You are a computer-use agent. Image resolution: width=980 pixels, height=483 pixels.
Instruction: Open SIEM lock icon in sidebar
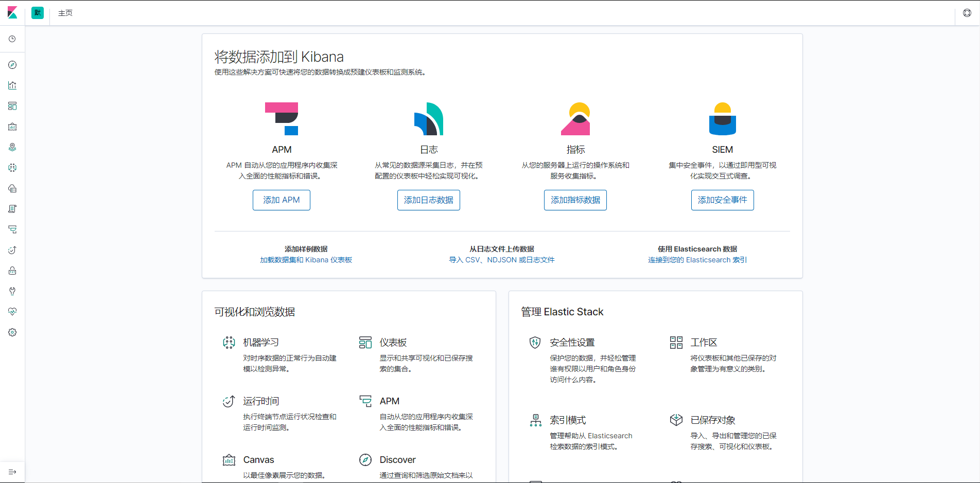coord(12,271)
